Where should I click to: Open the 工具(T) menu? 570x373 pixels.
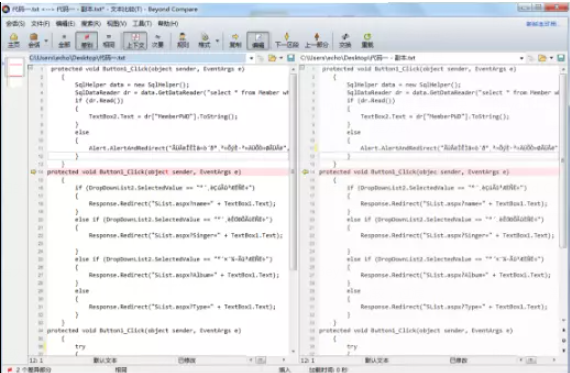142,24
